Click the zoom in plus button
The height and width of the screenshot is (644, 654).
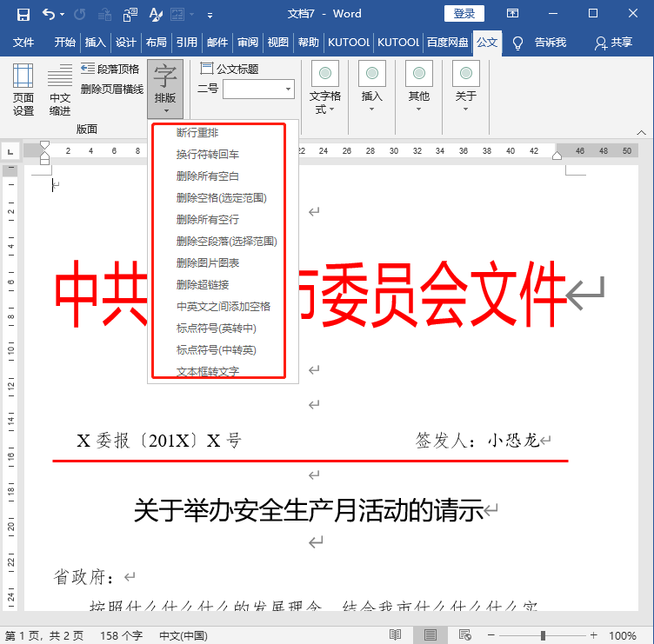(x=593, y=634)
